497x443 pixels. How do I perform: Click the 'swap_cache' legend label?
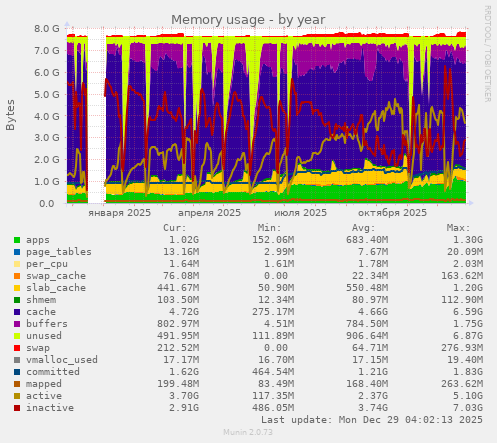(x=56, y=276)
